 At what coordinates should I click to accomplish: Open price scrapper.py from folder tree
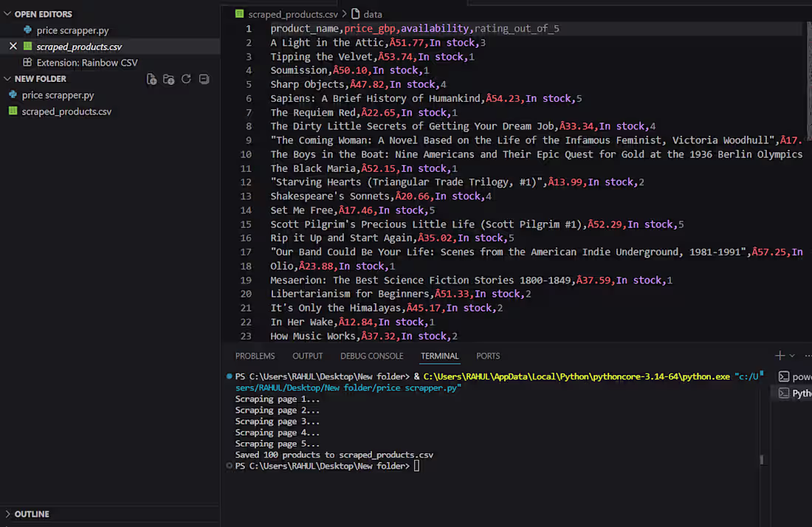(x=58, y=95)
